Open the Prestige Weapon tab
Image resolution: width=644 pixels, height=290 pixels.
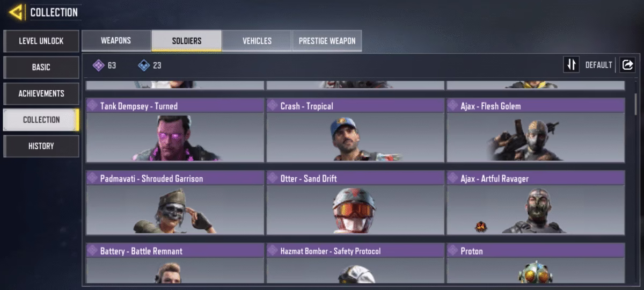coord(327,41)
